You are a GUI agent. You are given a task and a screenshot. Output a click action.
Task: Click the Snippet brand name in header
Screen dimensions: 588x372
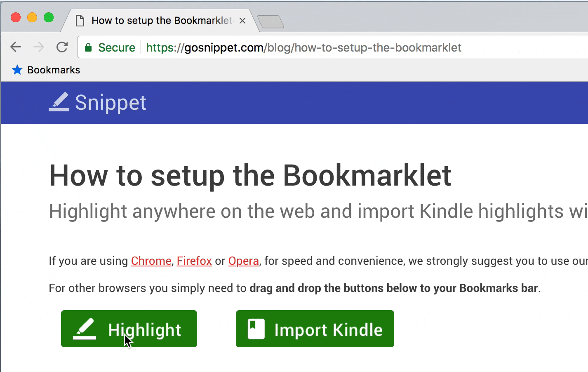[x=111, y=102]
